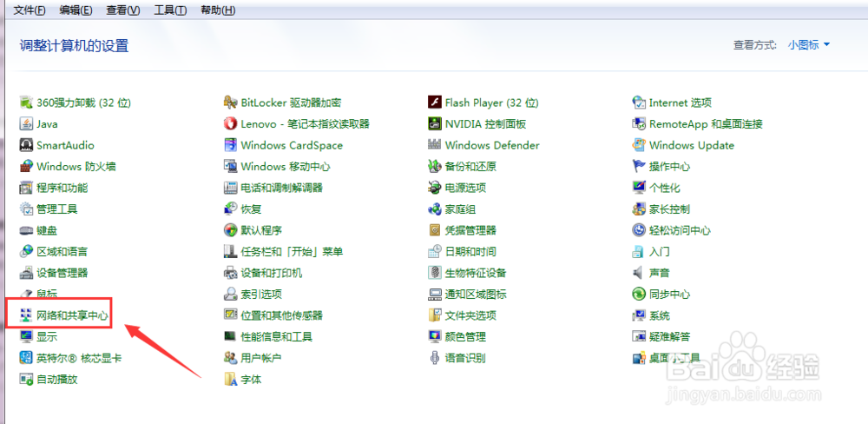
Task: Open the 个性化 link
Action: click(665, 188)
